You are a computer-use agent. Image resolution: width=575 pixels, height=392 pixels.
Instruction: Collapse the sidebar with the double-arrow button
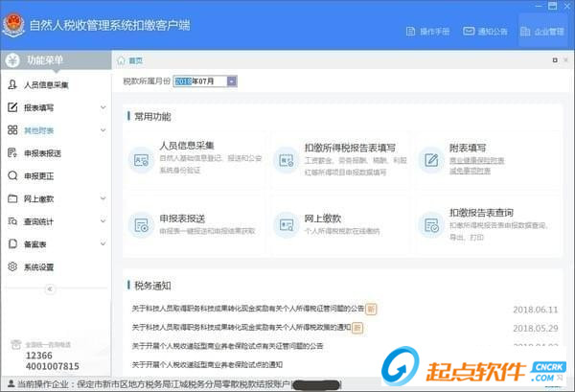coord(50,288)
